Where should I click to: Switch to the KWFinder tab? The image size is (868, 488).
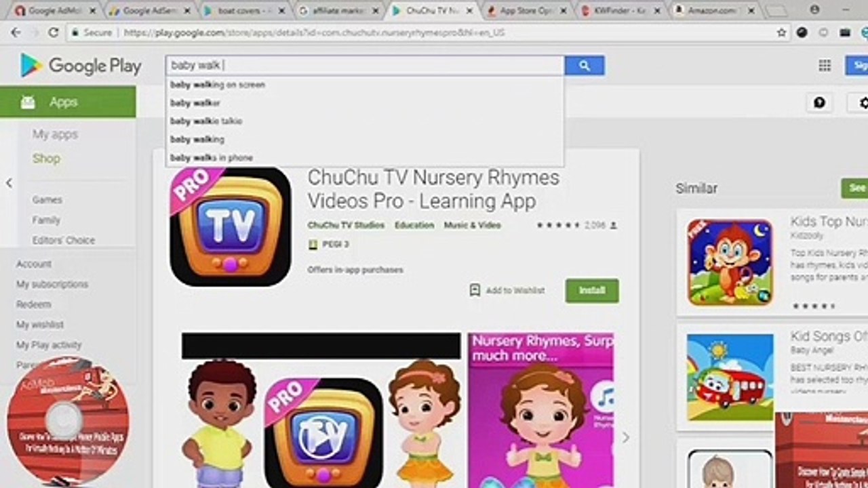[620, 11]
